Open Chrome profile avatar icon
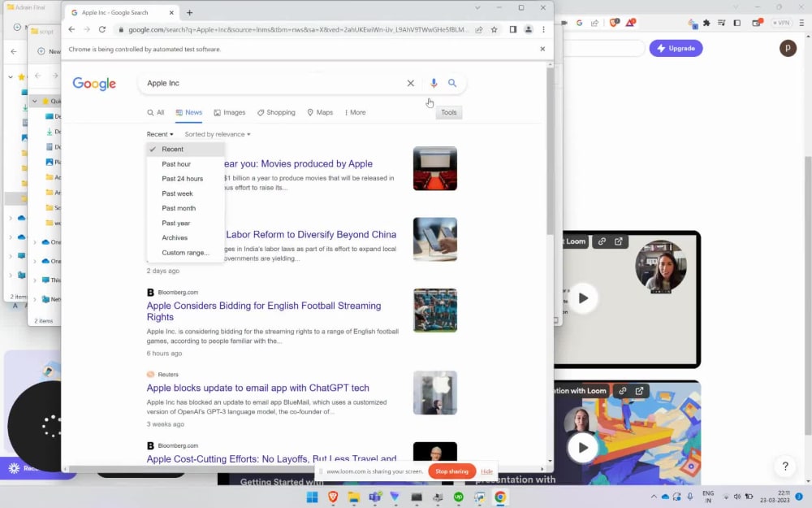The height and width of the screenshot is (508, 812). 529,29
